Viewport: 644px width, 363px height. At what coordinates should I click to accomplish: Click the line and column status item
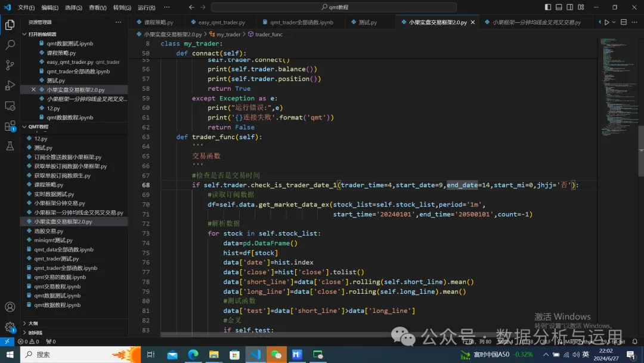[476, 342]
